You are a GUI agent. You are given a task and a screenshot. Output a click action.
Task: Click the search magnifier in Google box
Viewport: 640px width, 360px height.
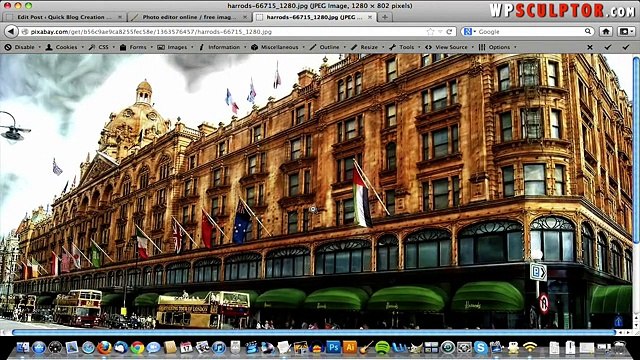coord(588,31)
